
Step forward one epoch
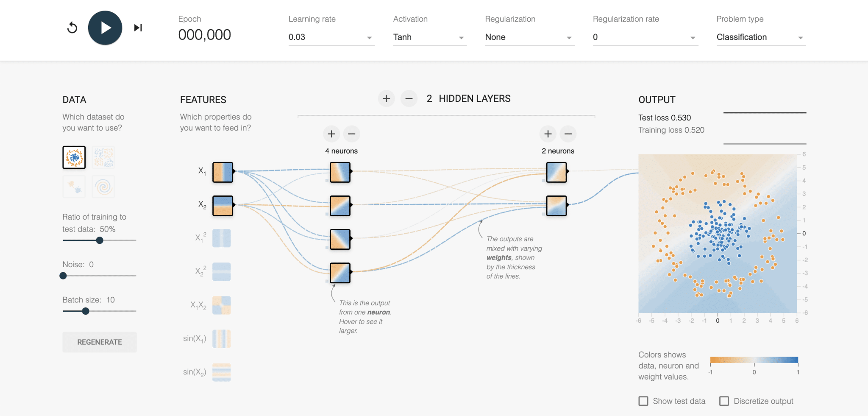137,28
